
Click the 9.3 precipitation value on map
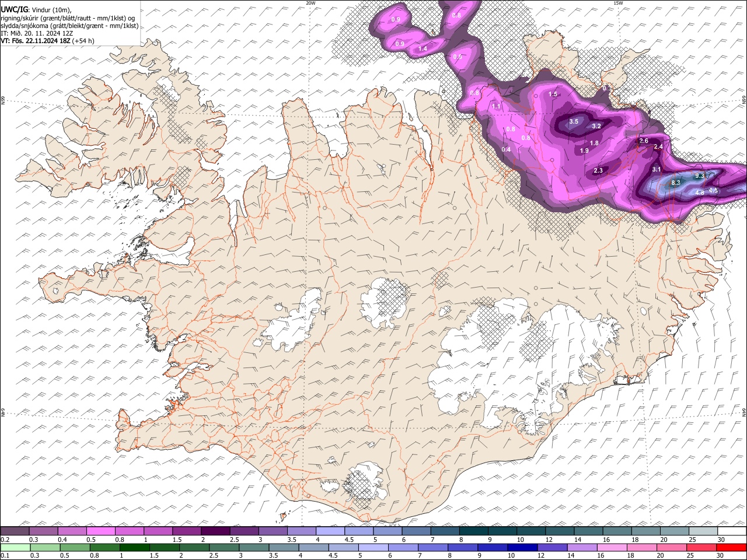(700, 176)
